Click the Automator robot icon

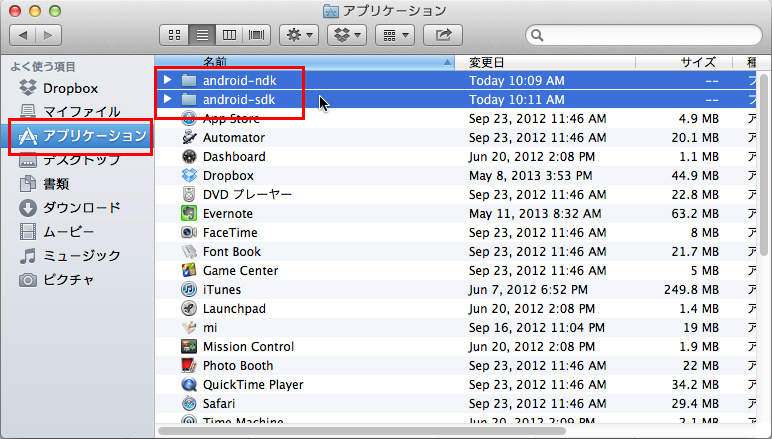(189, 137)
